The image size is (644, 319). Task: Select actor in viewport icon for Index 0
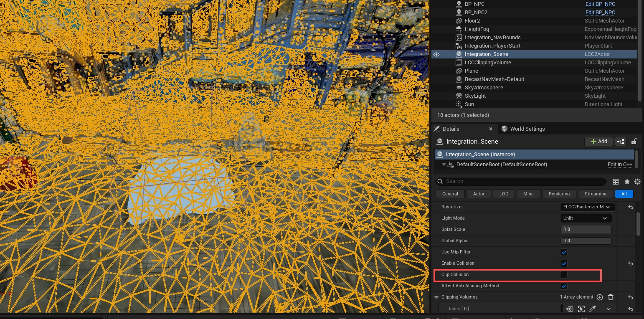point(581,309)
